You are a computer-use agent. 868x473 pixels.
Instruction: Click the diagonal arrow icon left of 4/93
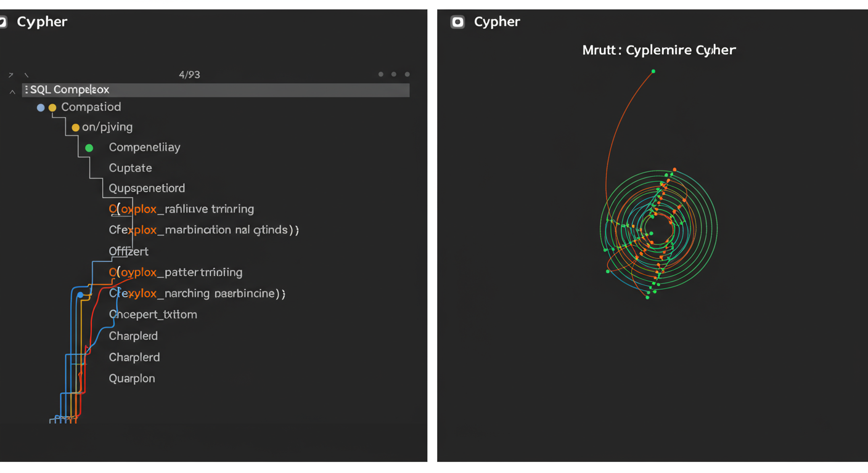pos(10,75)
